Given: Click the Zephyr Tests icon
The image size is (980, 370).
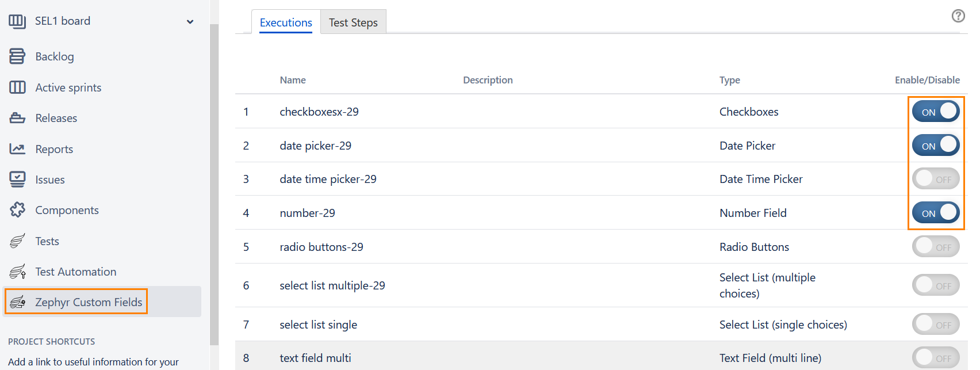Looking at the screenshot, I should (17, 241).
